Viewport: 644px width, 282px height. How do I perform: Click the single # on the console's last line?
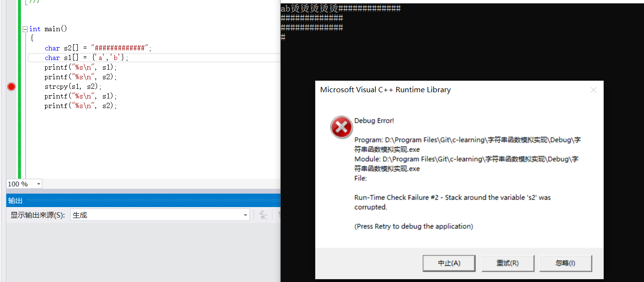click(283, 37)
